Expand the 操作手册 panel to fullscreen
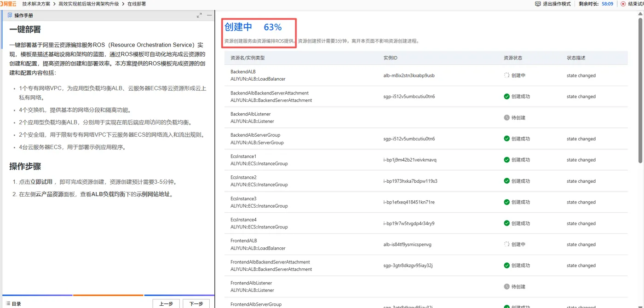The width and height of the screenshot is (644, 308). click(x=199, y=15)
